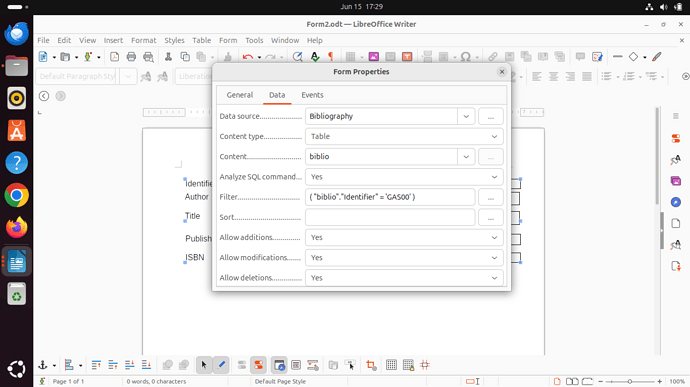Open the Form menu
The height and width of the screenshot is (387, 690).
228,40
